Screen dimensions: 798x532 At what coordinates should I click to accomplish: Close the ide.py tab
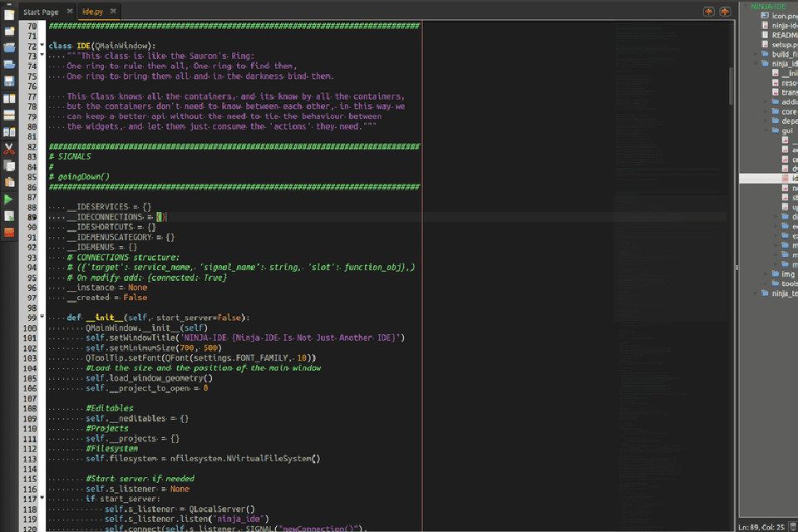[x=113, y=11]
